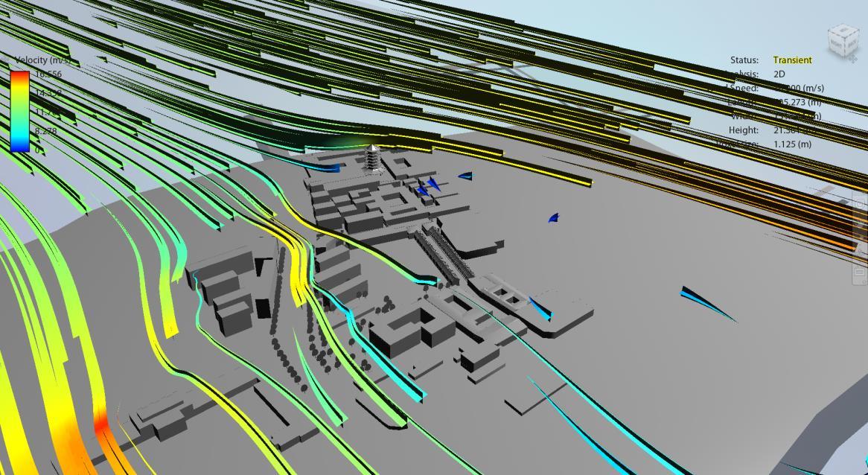Click the ViewCube top face

point(843,31)
